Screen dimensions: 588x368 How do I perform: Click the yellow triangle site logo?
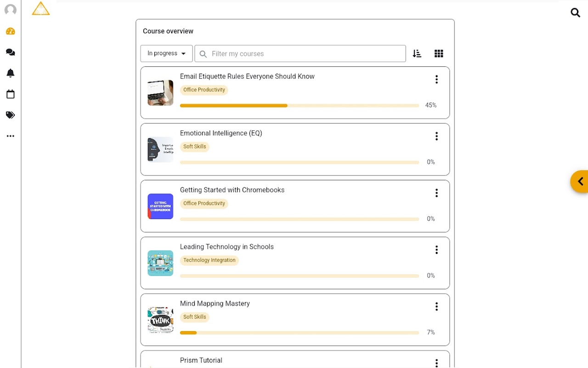tap(41, 9)
